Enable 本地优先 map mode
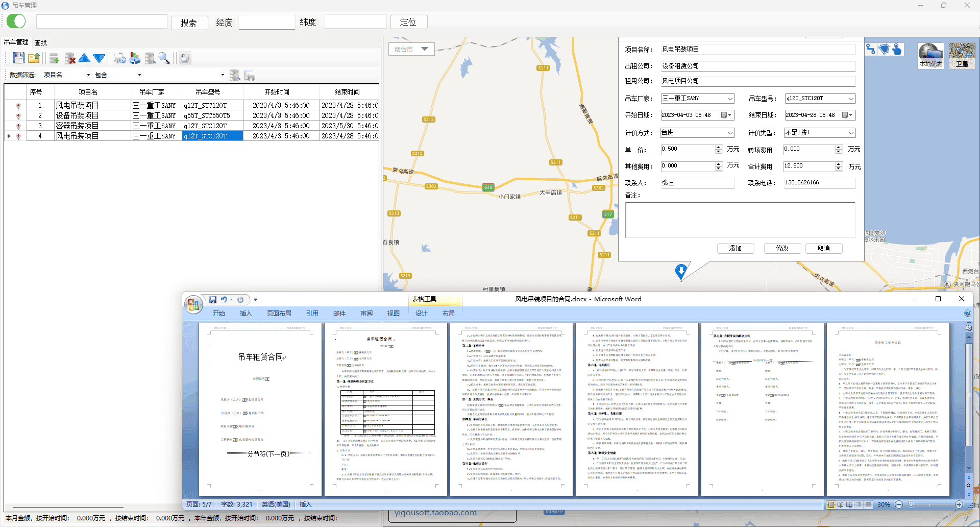Image resolution: width=980 pixels, height=527 pixels. click(930, 55)
